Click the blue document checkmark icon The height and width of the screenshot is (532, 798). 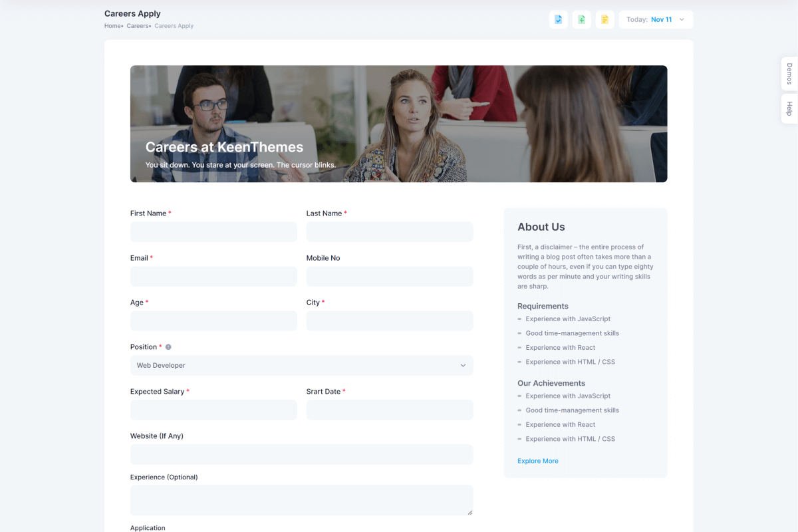pyautogui.click(x=558, y=19)
